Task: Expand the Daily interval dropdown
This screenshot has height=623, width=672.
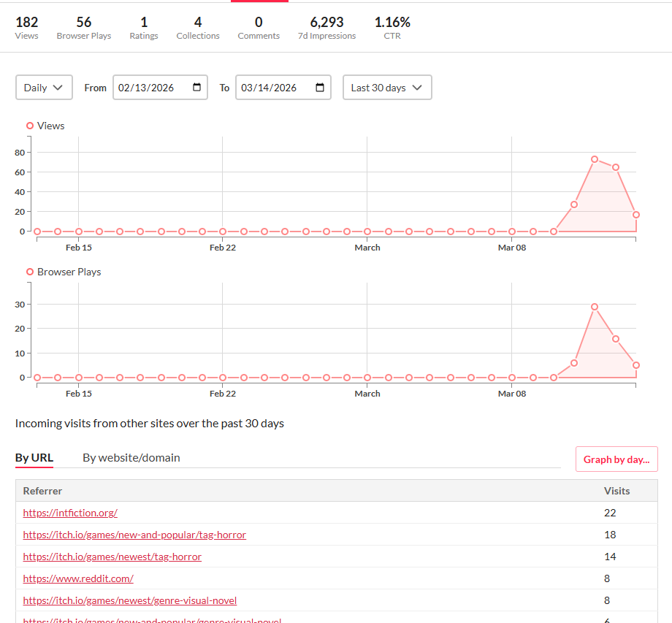Action: tap(44, 88)
